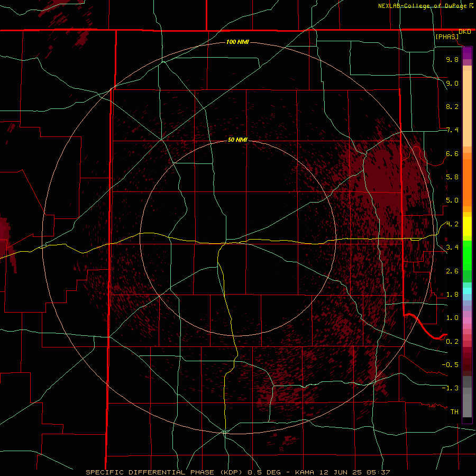This screenshot has width=476, height=476.
Task: Click the 9.0 value on the color scale
Action: click(x=452, y=83)
